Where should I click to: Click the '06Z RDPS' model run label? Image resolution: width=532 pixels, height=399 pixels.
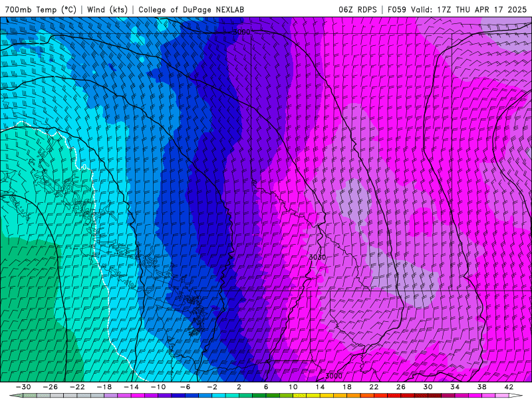(358, 9)
